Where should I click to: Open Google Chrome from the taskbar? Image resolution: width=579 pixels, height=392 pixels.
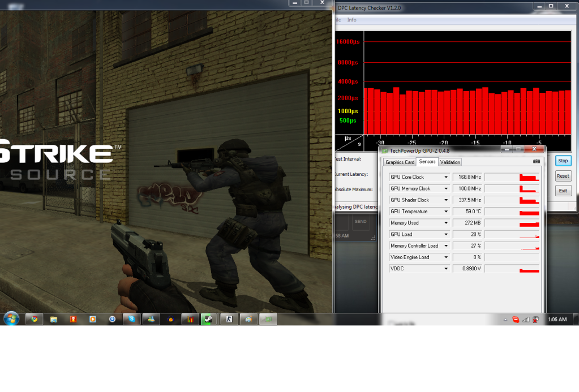[35, 319]
